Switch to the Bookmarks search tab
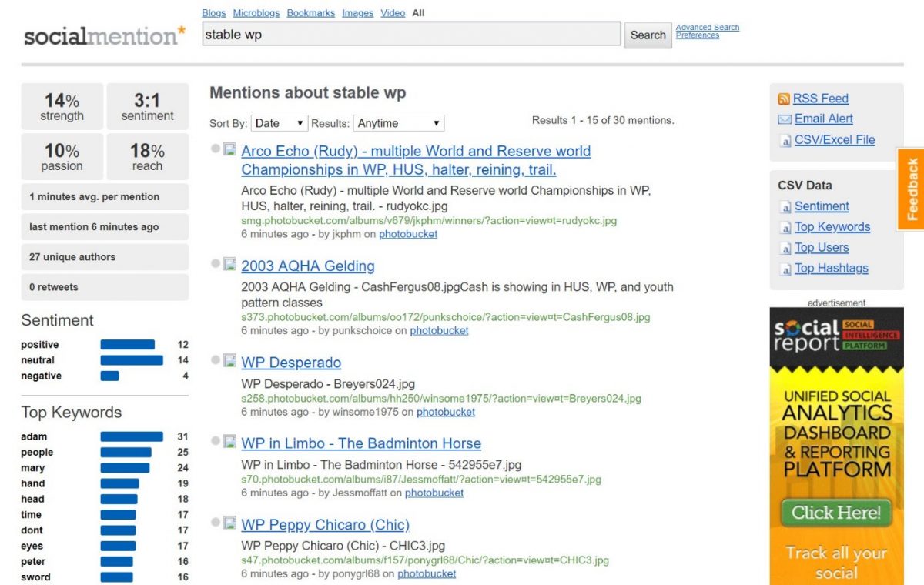The height and width of the screenshot is (585, 924). pos(311,13)
